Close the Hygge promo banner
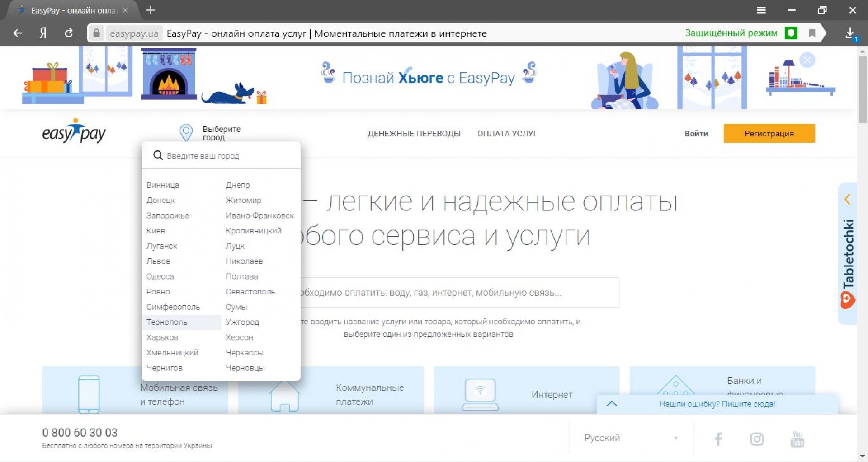 point(807,60)
